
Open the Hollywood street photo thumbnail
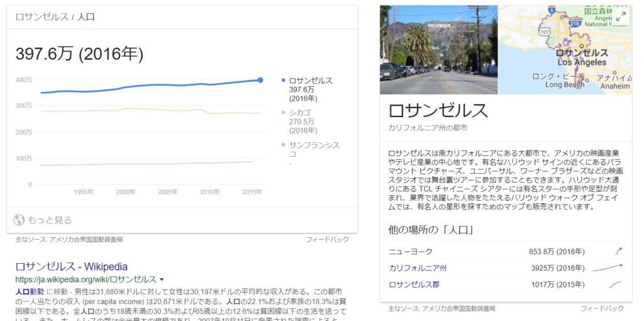[438, 50]
